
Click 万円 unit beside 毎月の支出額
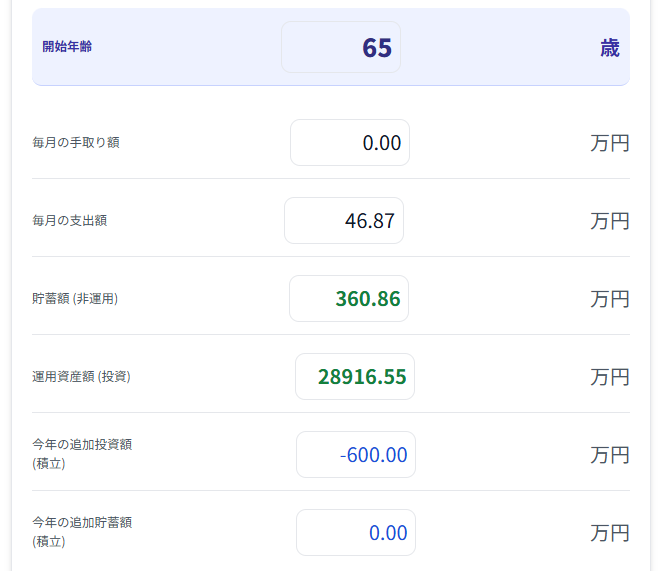(x=610, y=221)
